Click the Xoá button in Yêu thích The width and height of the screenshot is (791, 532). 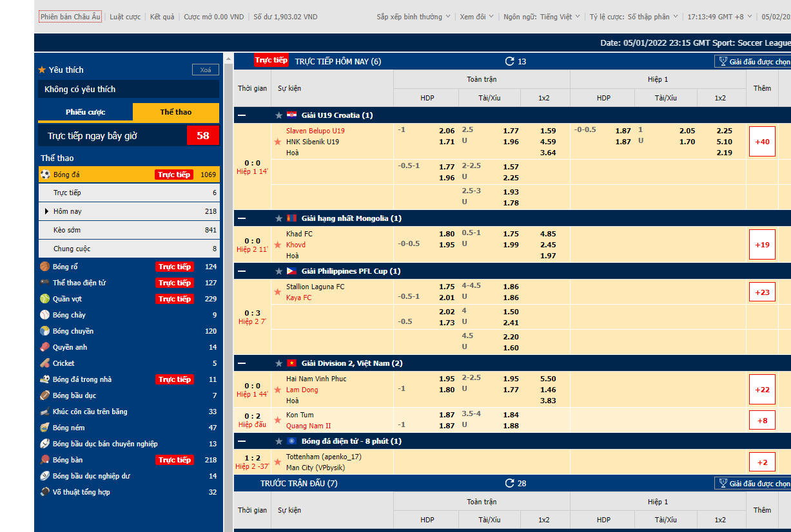point(205,70)
